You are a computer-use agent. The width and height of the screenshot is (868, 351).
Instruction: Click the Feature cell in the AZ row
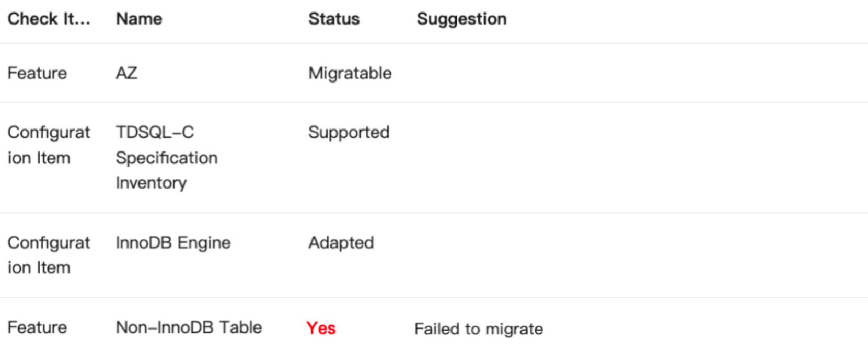point(37,73)
